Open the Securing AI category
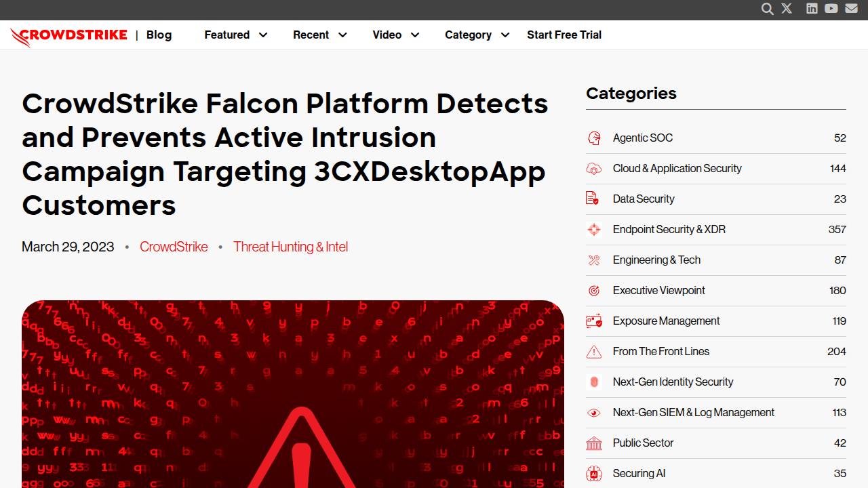Image resolution: width=868 pixels, height=488 pixels. [639, 473]
